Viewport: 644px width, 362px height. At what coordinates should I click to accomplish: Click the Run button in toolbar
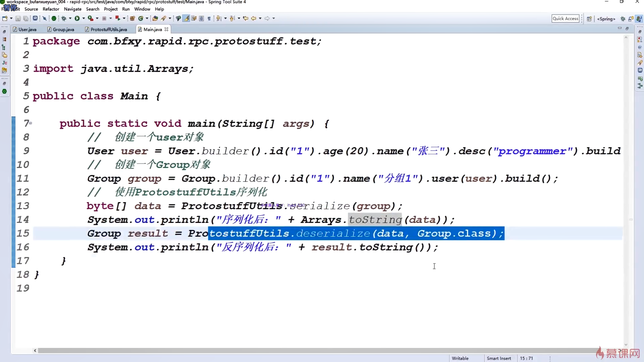pyautogui.click(x=77, y=18)
